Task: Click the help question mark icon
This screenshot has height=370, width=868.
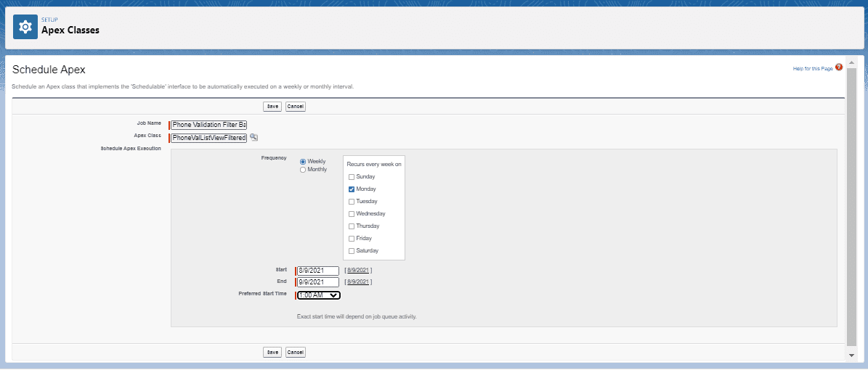Action: click(839, 67)
